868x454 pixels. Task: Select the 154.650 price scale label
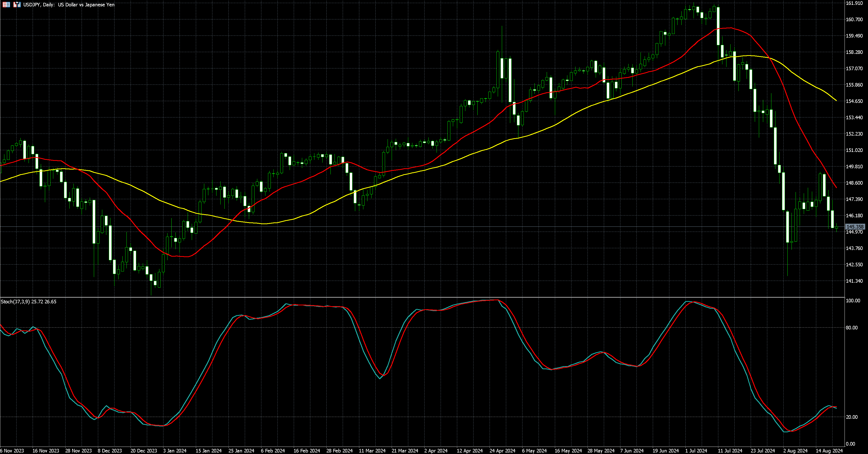pyautogui.click(x=854, y=101)
